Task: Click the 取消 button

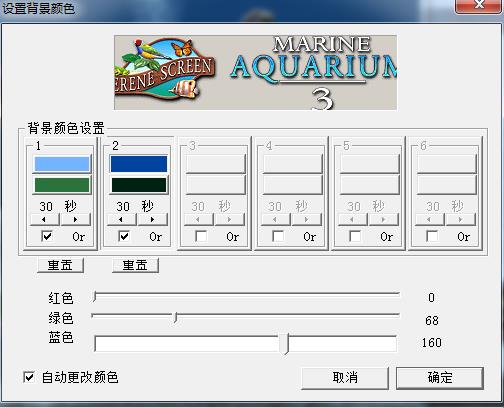Action: click(345, 378)
